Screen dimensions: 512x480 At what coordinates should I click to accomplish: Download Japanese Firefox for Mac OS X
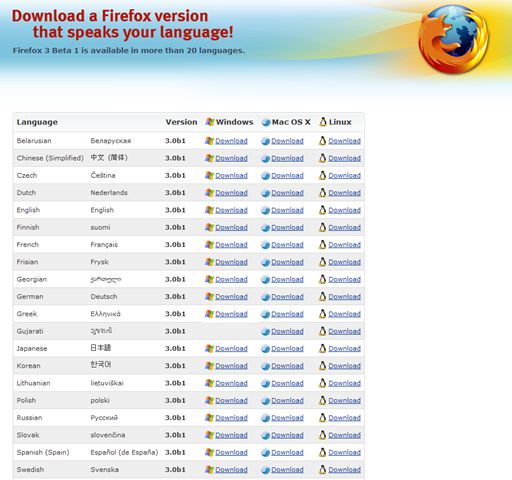click(287, 349)
